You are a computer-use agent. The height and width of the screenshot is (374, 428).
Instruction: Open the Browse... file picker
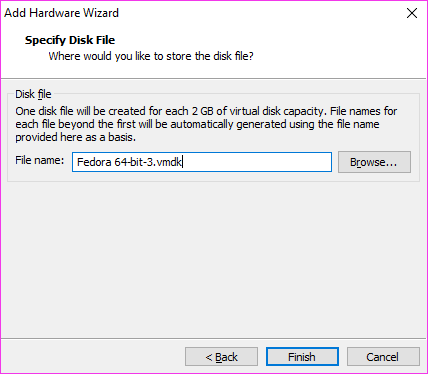pyautogui.click(x=374, y=162)
